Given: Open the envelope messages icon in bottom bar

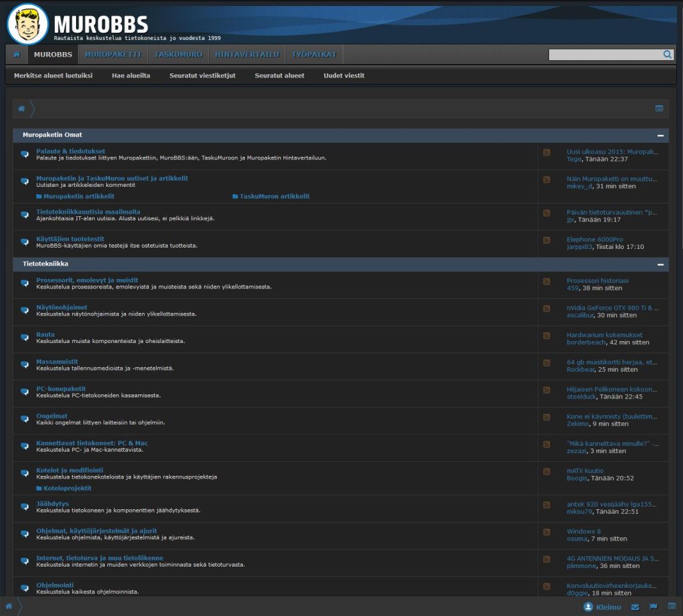Looking at the screenshot, I should 635,607.
